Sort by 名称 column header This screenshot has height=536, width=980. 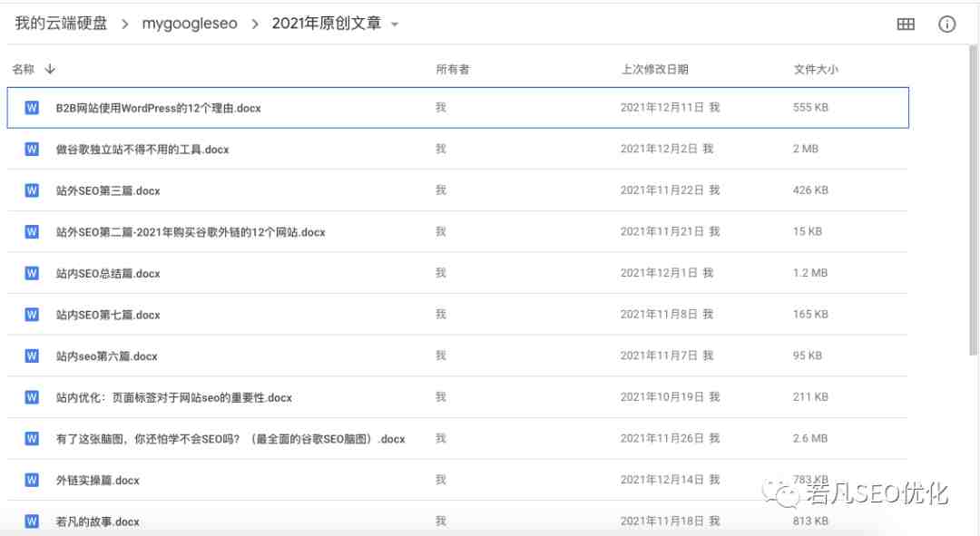(x=23, y=69)
